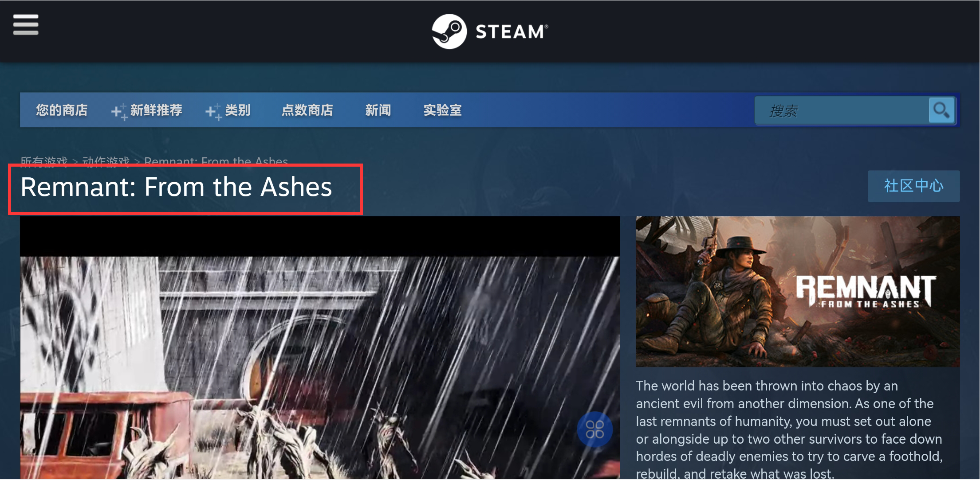
Task: Click inside the 搜索 search field
Action: click(x=842, y=110)
